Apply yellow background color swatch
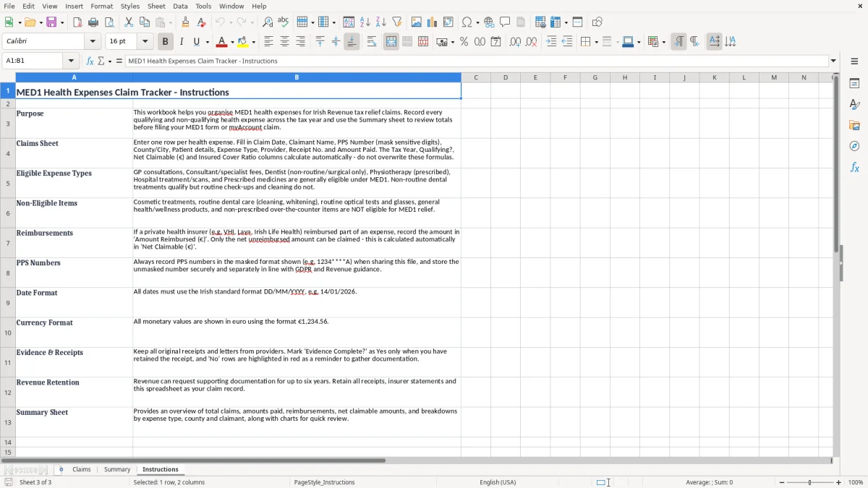 243,42
